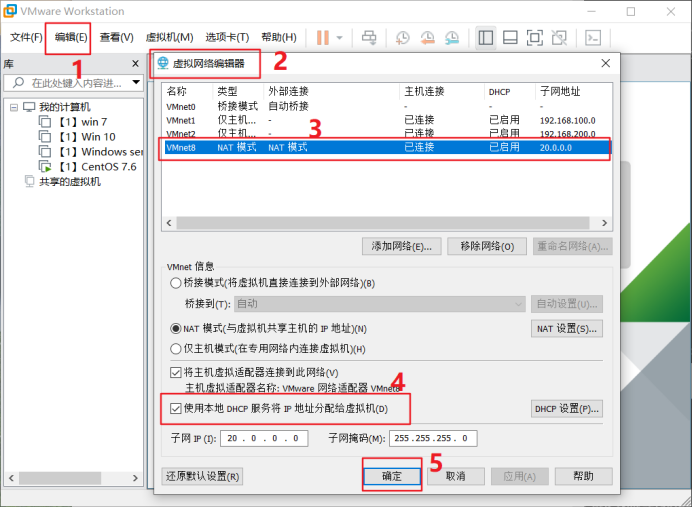Confirm with the 确定 button

coord(392,476)
